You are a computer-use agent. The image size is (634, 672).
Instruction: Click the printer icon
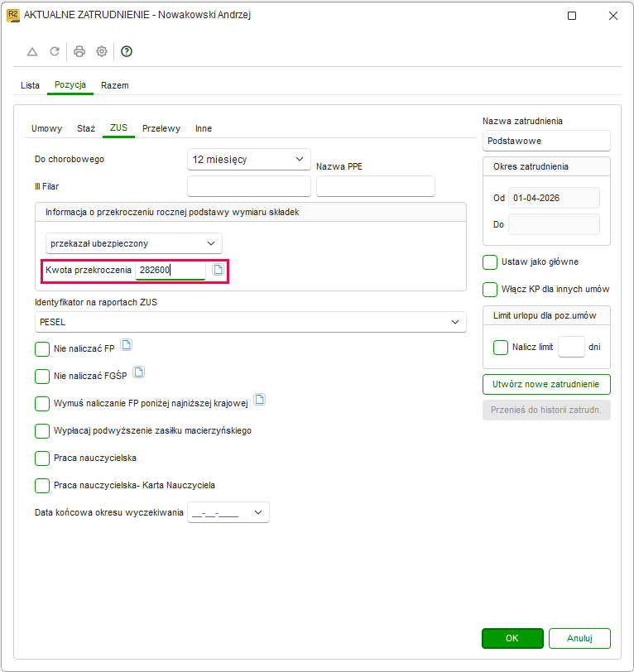79,51
